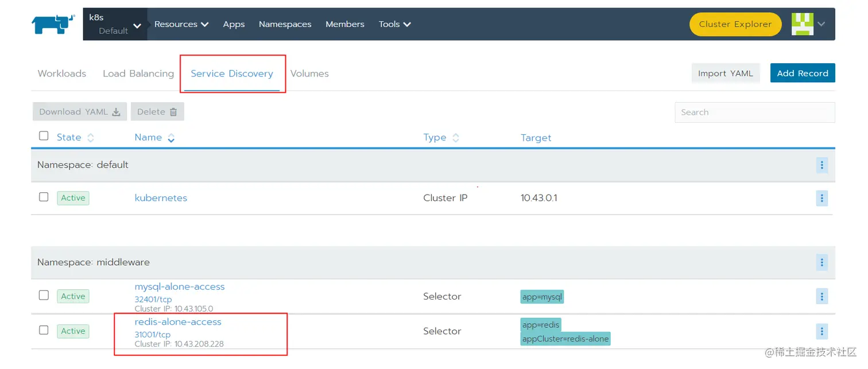Click Cluster IP: 10.43.105.0 text
The height and width of the screenshot is (369, 868).
174,309
